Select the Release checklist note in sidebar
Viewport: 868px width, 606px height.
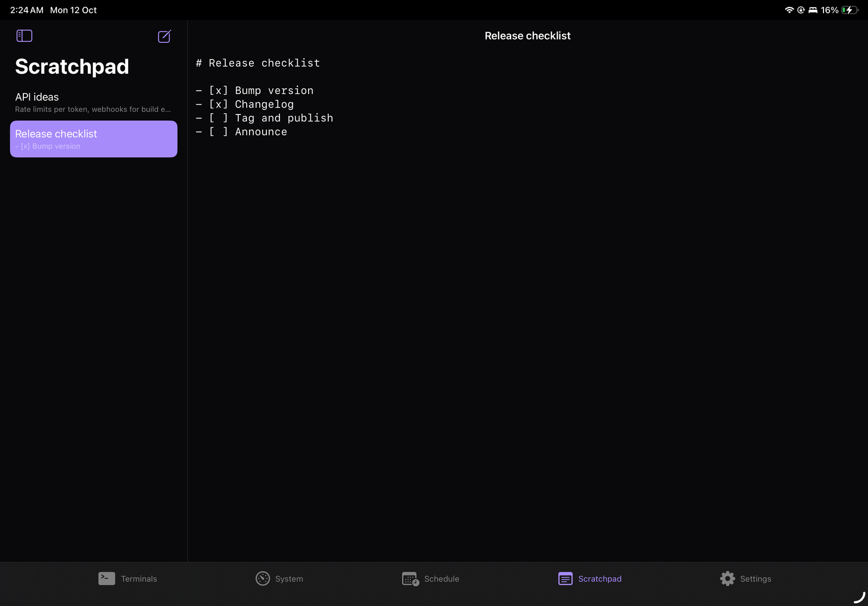coord(93,139)
